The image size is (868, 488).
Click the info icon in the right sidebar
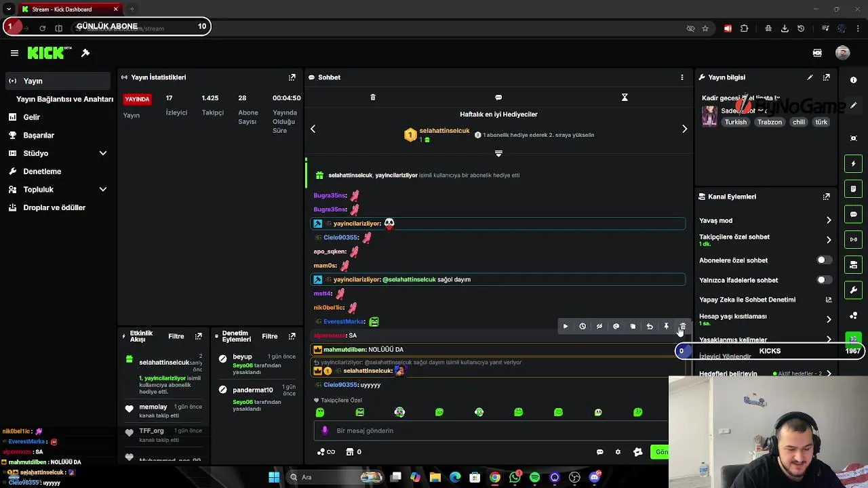pyautogui.click(x=853, y=80)
